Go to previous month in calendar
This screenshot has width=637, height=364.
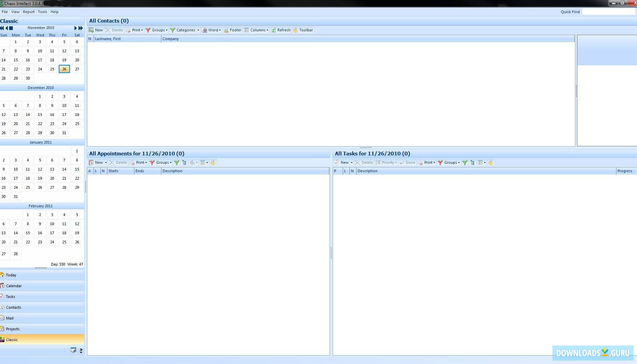coord(7,28)
